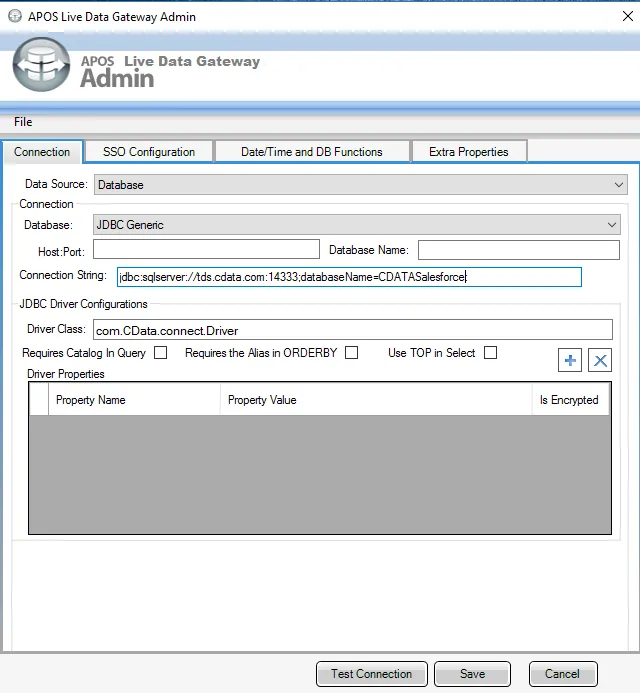Image resolution: width=640 pixels, height=693 pixels.
Task: Click the APOS database logo icon
Action: pyautogui.click(x=41, y=66)
